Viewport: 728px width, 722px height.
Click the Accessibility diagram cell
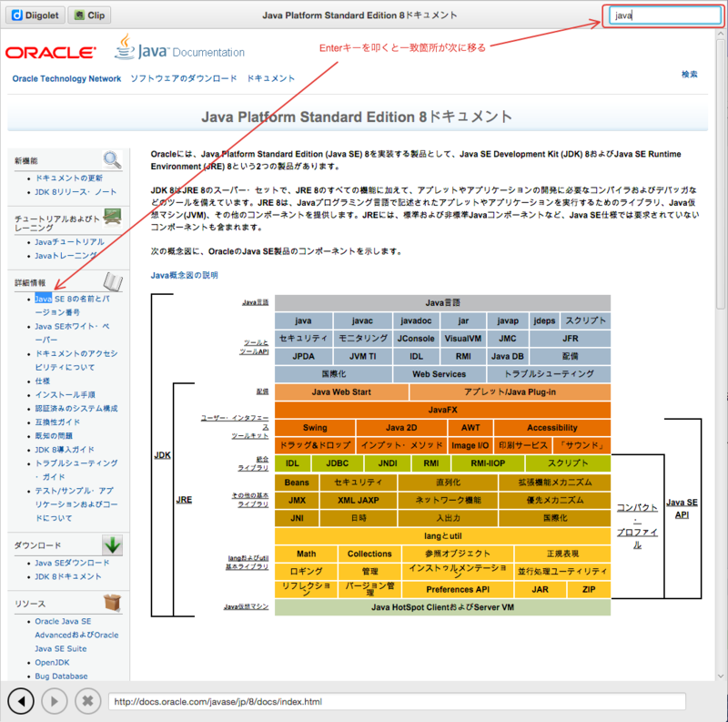(552, 427)
